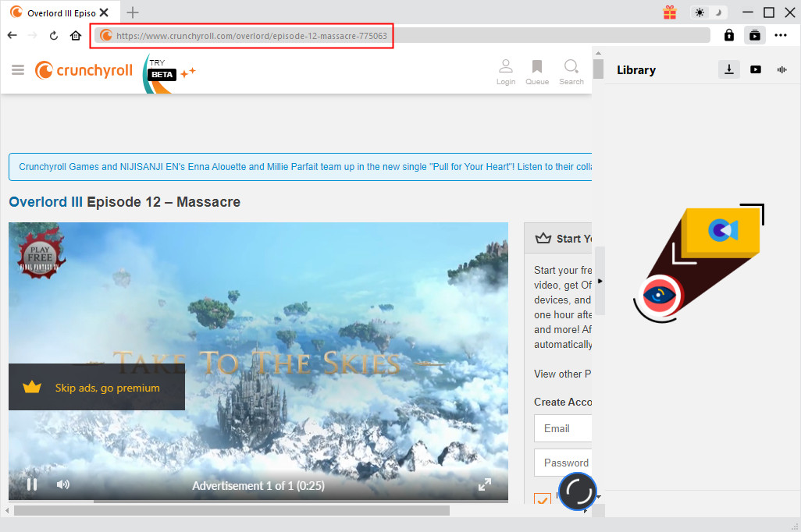Click the gift icon in the title bar
Screen dimensions: 801x532
click(669, 12)
